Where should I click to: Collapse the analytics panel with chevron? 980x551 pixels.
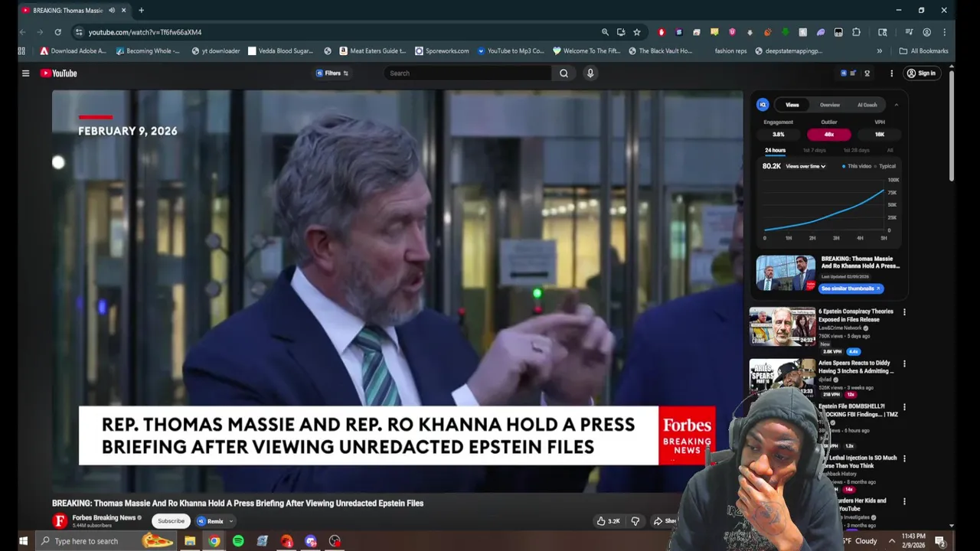tap(897, 105)
